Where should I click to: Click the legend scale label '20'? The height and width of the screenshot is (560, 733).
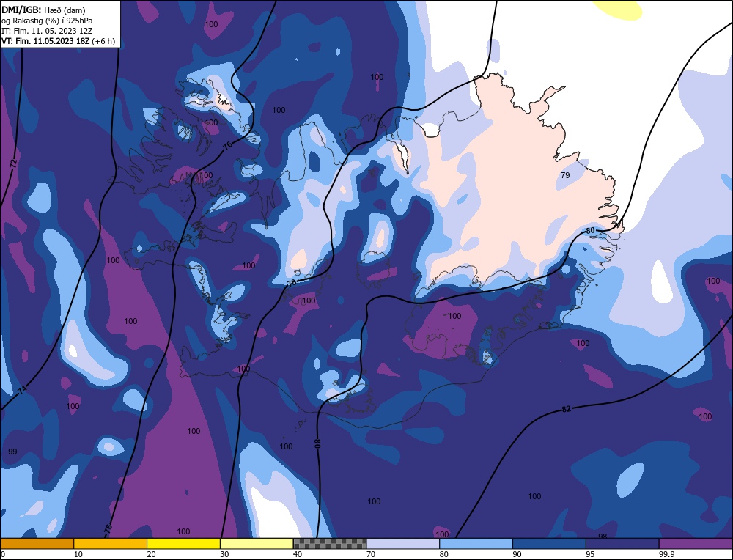coord(152,554)
